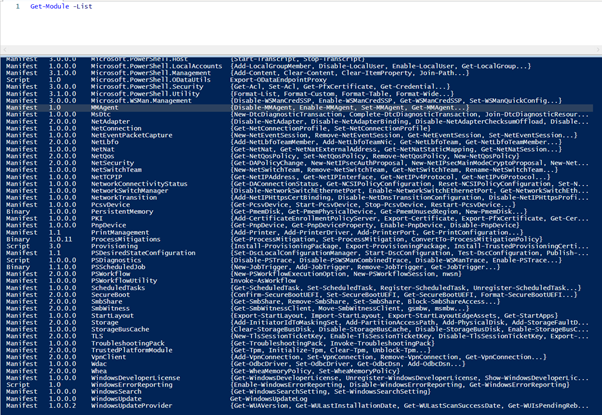Select the Microsoft.PowerShell.Management module name
Viewport: 602px width, 415px height.
pyautogui.click(x=150, y=73)
